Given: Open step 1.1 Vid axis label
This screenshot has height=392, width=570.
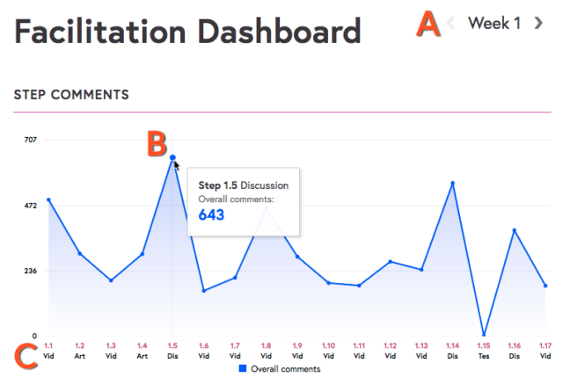Looking at the screenshot, I should click(48, 351).
